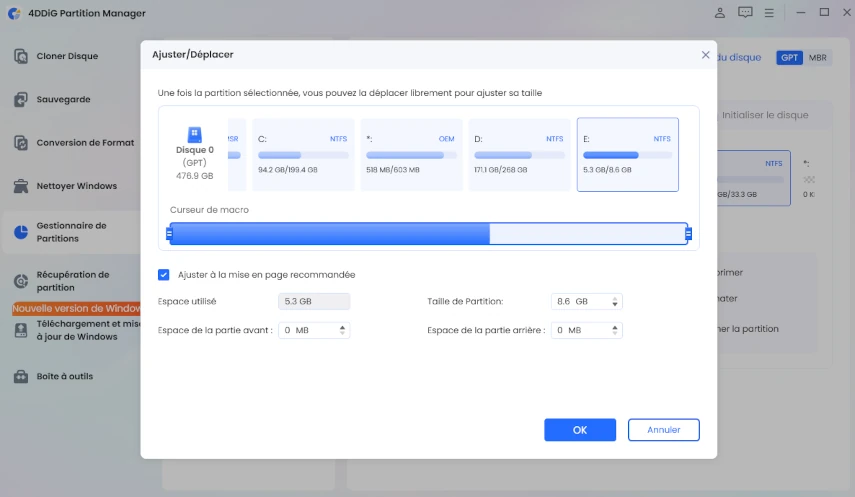Click the Taille de Partition input field
Image resolution: width=855 pixels, height=497 pixels.
pos(587,301)
